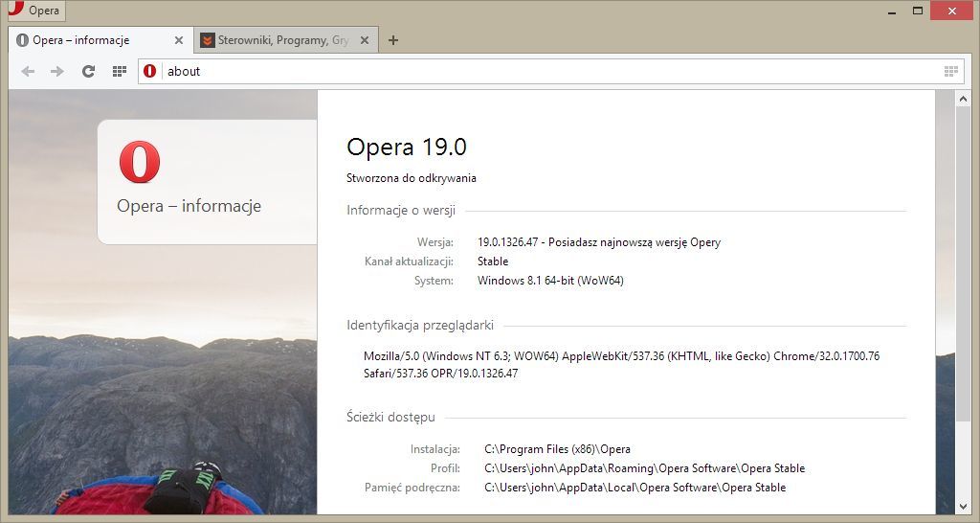Click the Roaming profile path text

click(x=644, y=468)
